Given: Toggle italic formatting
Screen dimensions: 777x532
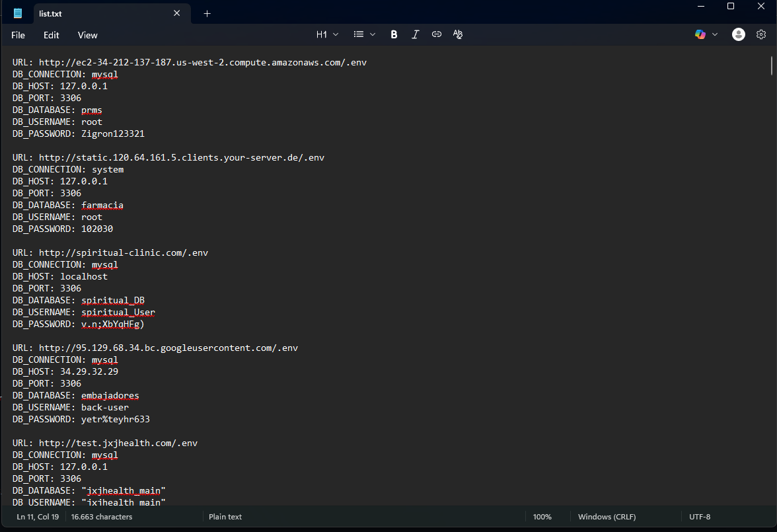Looking at the screenshot, I should (415, 34).
